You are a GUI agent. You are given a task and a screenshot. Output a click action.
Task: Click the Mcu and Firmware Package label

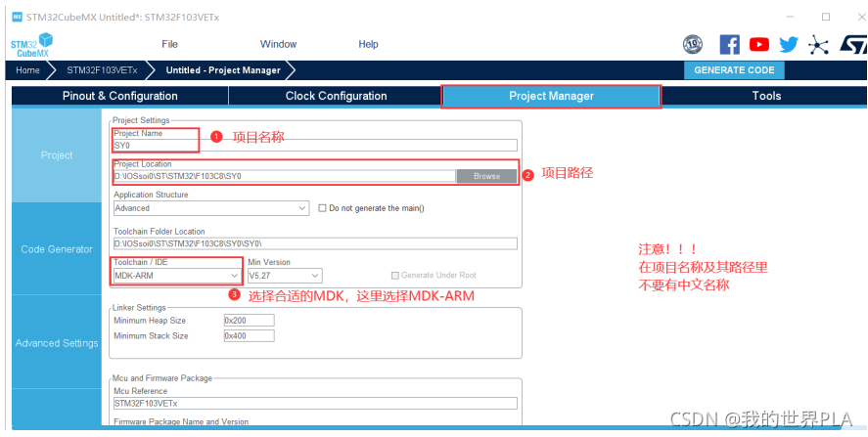162,378
